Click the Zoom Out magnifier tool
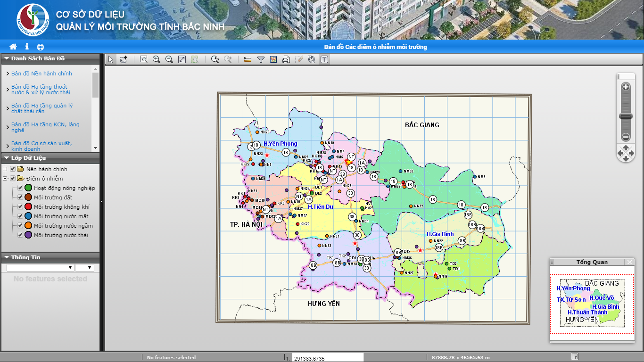644x362 pixels. (169, 59)
